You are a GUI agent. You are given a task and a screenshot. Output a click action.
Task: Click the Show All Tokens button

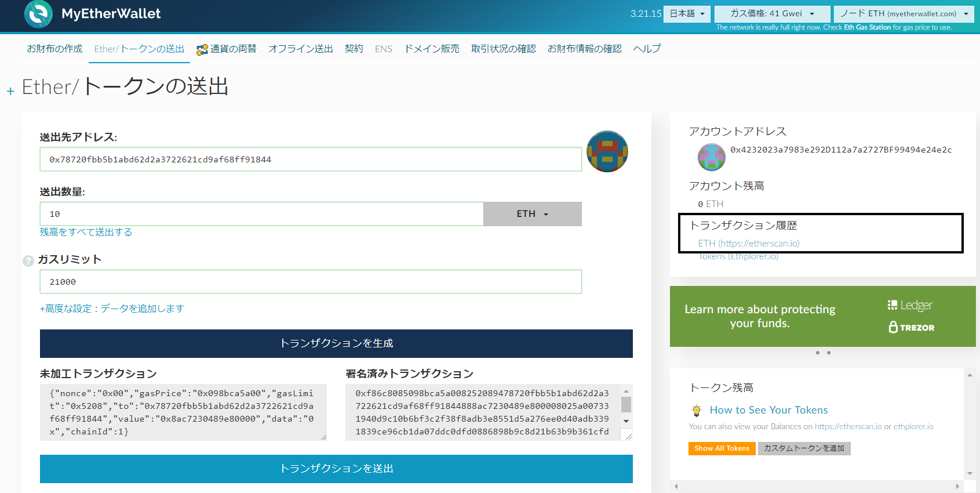pos(722,448)
